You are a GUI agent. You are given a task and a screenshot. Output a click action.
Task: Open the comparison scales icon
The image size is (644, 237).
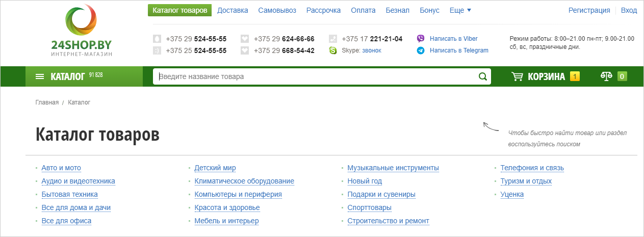point(606,76)
